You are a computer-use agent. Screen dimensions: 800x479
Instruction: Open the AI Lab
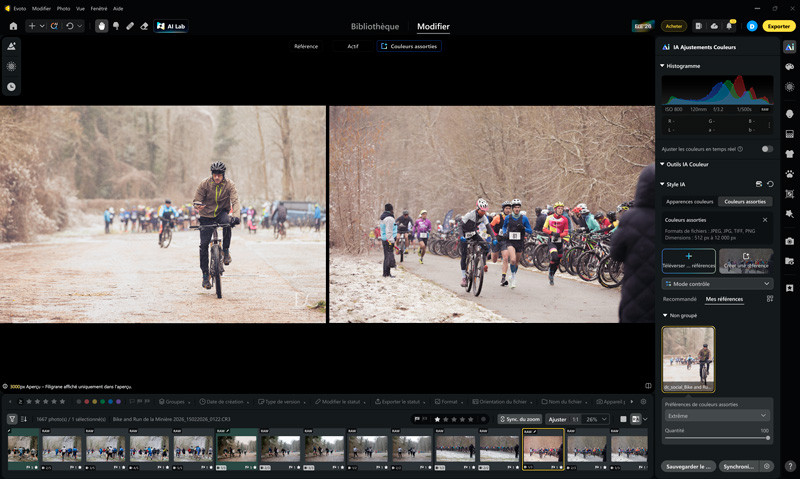point(171,26)
